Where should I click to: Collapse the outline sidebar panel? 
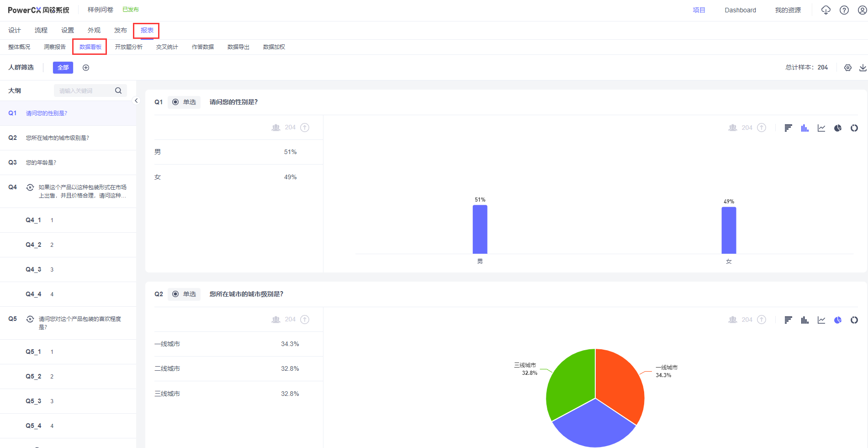(136, 101)
